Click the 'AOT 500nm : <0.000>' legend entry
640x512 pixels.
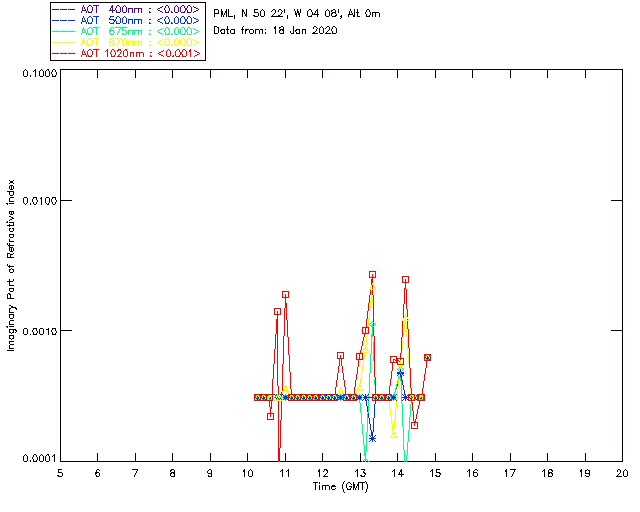pyautogui.click(x=128, y=20)
